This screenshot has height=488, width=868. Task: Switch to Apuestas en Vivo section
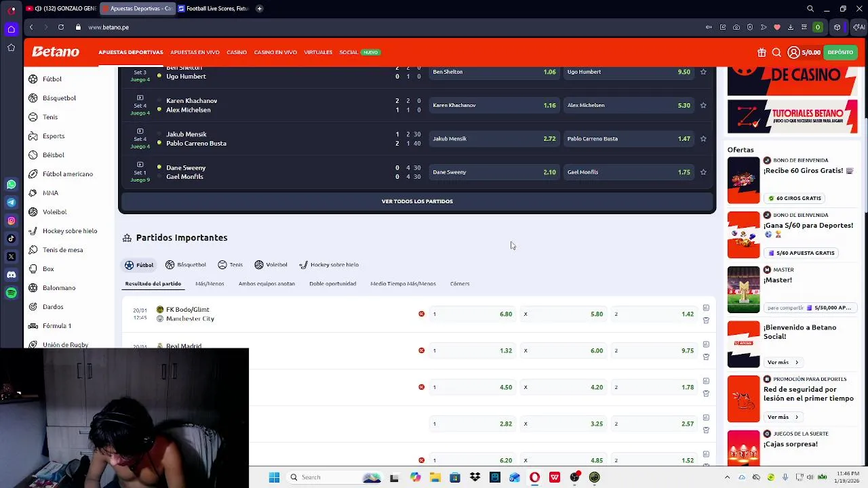pos(195,52)
